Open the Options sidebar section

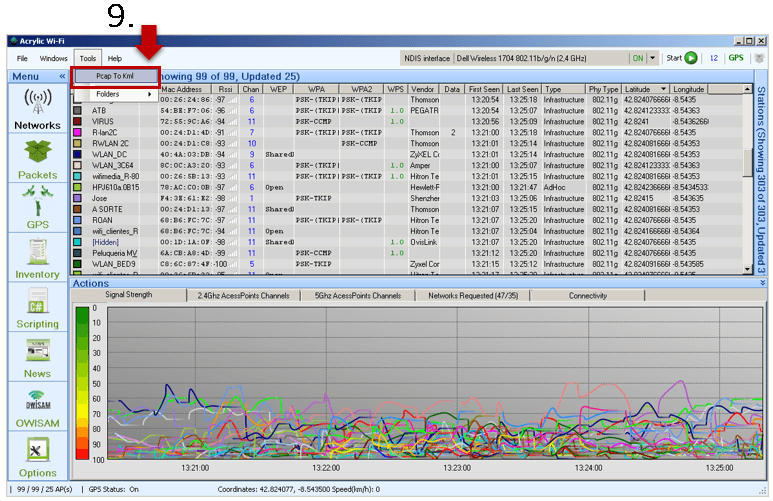[x=37, y=457]
